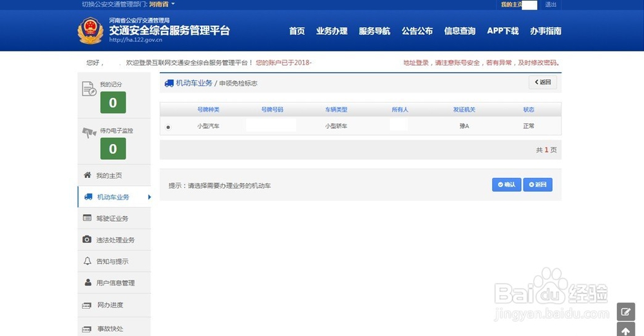This screenshot has width=644, height=336.
Task: Open 违法处理业务 in the sidebar
Action: pos(114,240)
